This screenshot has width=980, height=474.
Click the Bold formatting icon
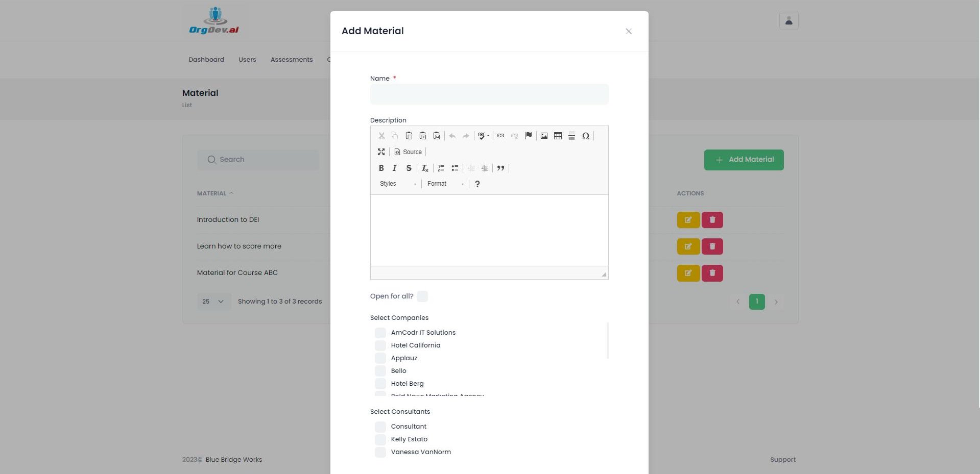coord(381,168)
